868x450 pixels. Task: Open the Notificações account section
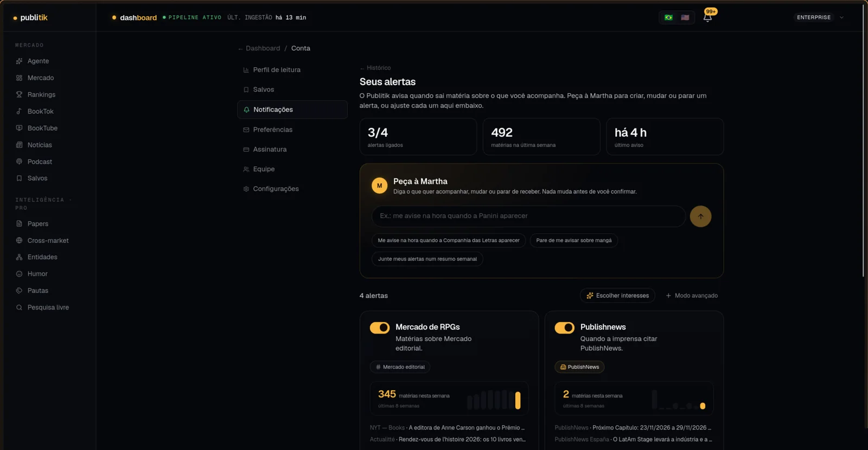click(292, 110)
